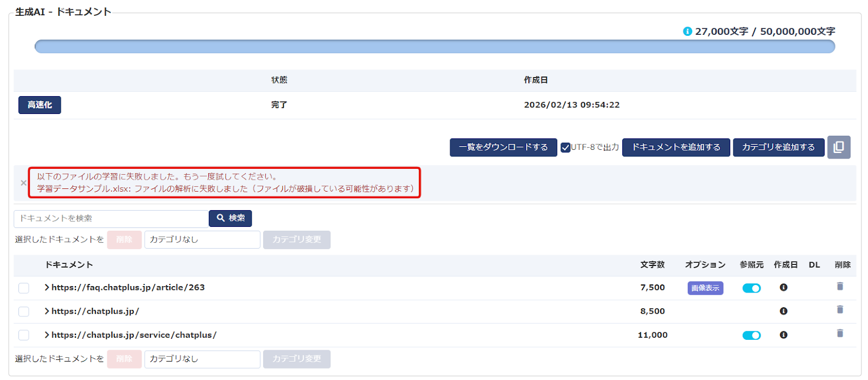This screenshot has height=380, width=868.
Task: Click creation date info icon for https://chatplus.jp/
Action: [x=783, y=311]
